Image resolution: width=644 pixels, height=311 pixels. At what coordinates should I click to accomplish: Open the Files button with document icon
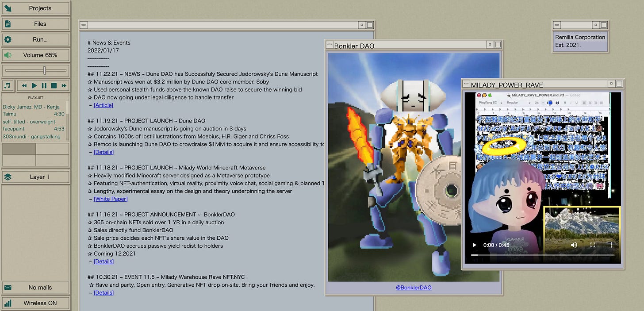point(35,24)
